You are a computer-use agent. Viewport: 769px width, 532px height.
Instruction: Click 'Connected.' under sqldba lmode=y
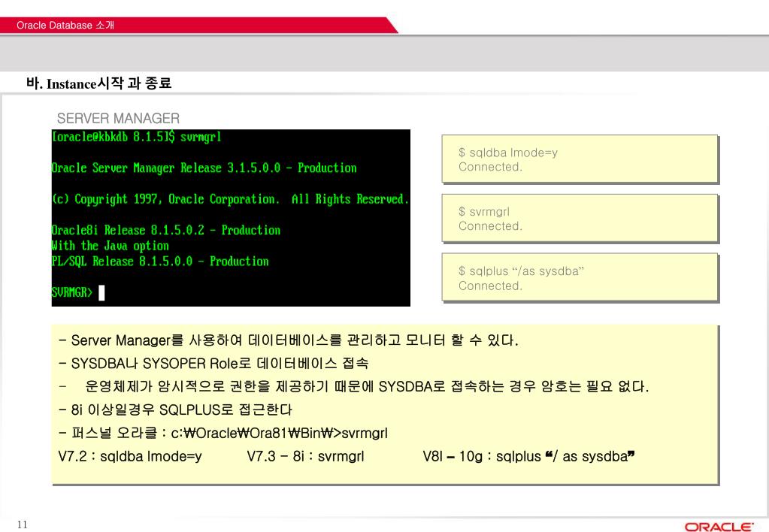(x=490, y=167)
